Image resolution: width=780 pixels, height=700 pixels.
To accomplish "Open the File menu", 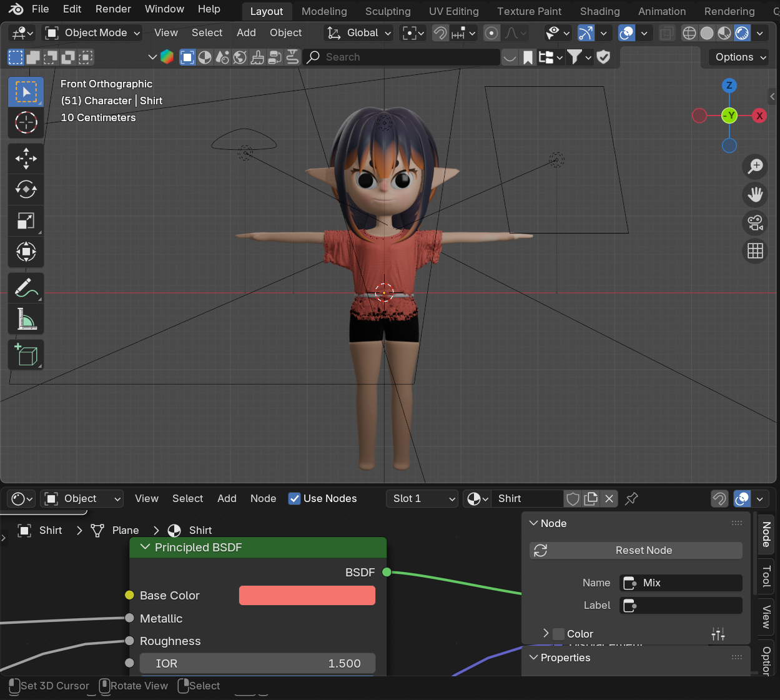I will click(40, 9).
